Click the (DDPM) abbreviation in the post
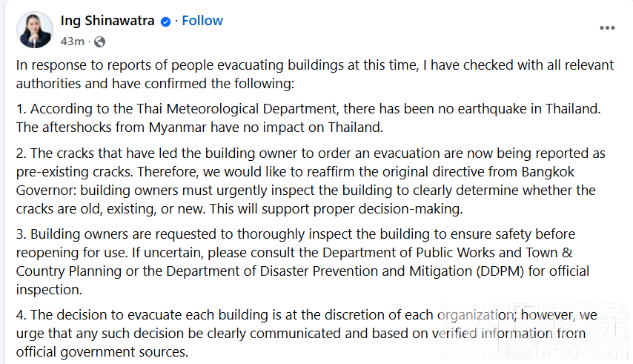This screenshot has height=364, width=633. [x=500, y=271]
